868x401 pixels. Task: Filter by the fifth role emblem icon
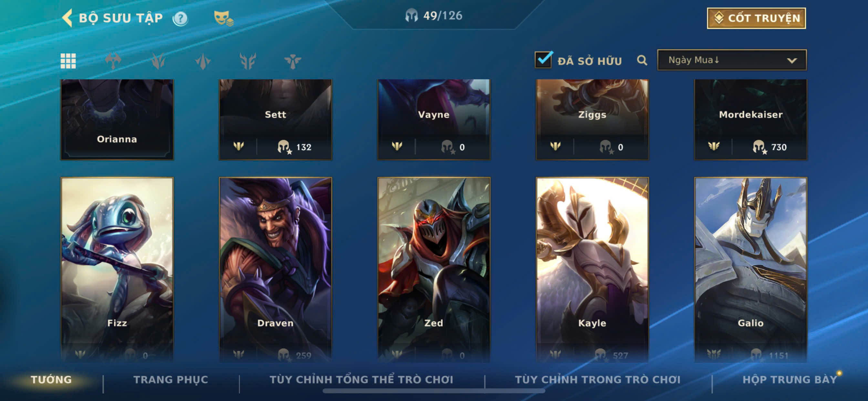pos(293,61)
